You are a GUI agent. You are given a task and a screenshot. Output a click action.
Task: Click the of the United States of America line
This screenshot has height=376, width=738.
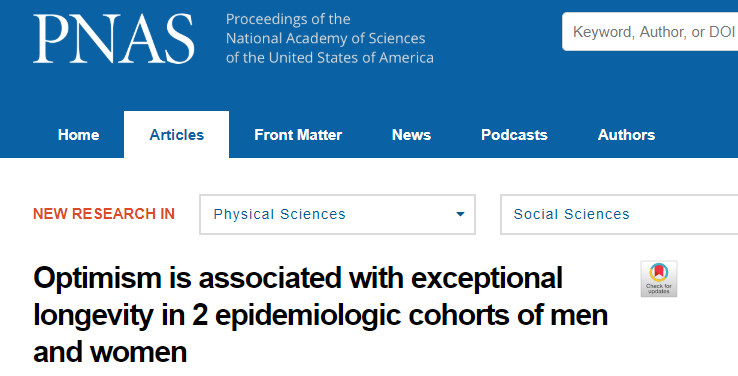click(x=329, y=58)
